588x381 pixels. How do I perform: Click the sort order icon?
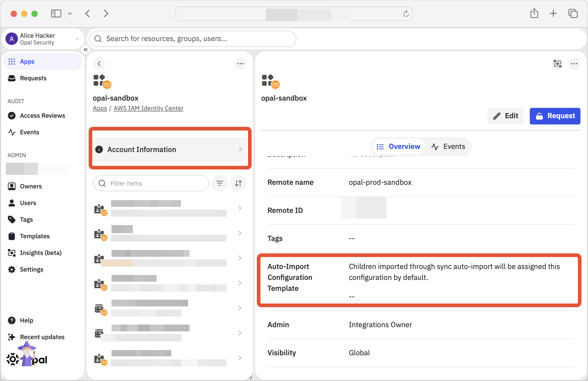point(238,183)
